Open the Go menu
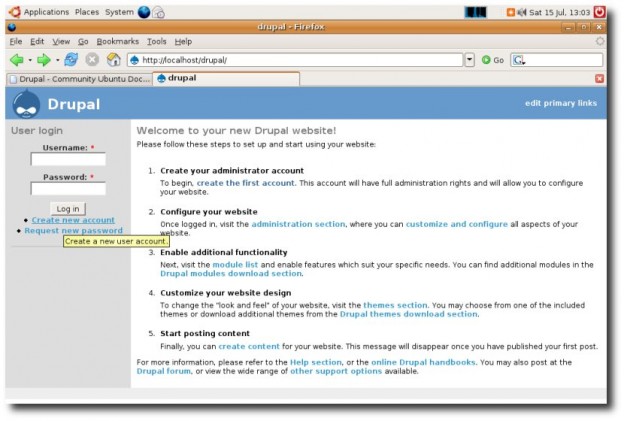This screenshot has width=624, height=421. 83,41
